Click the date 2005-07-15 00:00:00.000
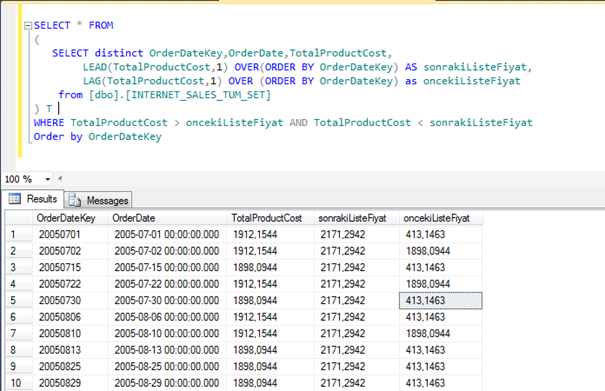The image size is (605, 391). click(x=167, y=267)
